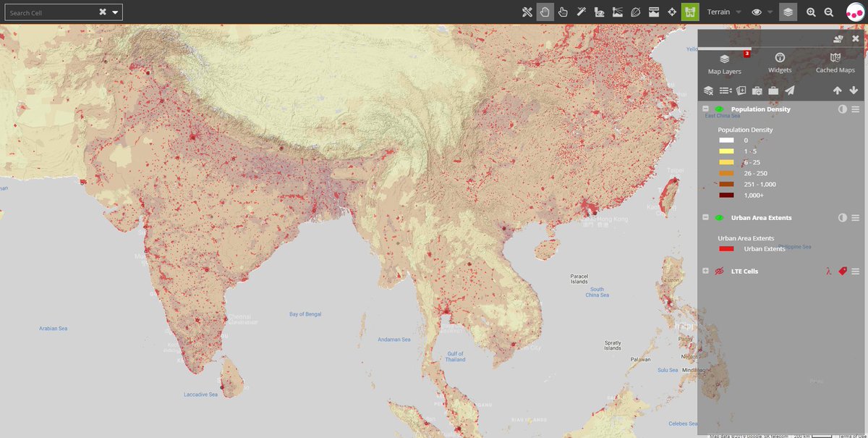Zoom in with the magnifier plus
The width and height of the screenshot is (868, 438).
click(811, 12)
